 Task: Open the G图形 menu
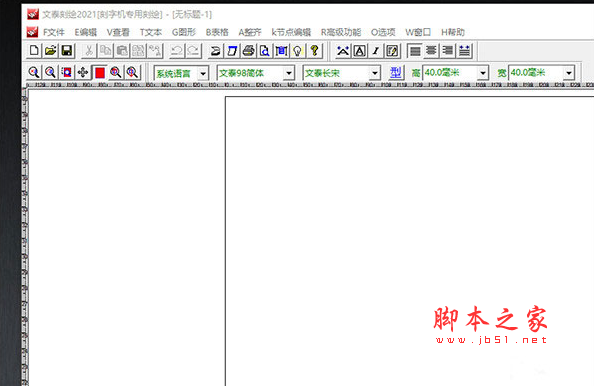click(x=184, y=32)
